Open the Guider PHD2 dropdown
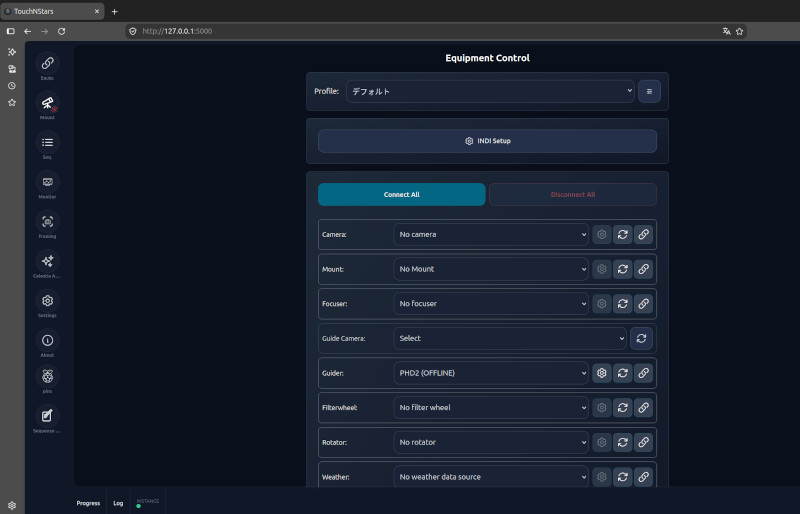Image resolution: width=800 pixels, height=514 pixels. pos(491,373)
